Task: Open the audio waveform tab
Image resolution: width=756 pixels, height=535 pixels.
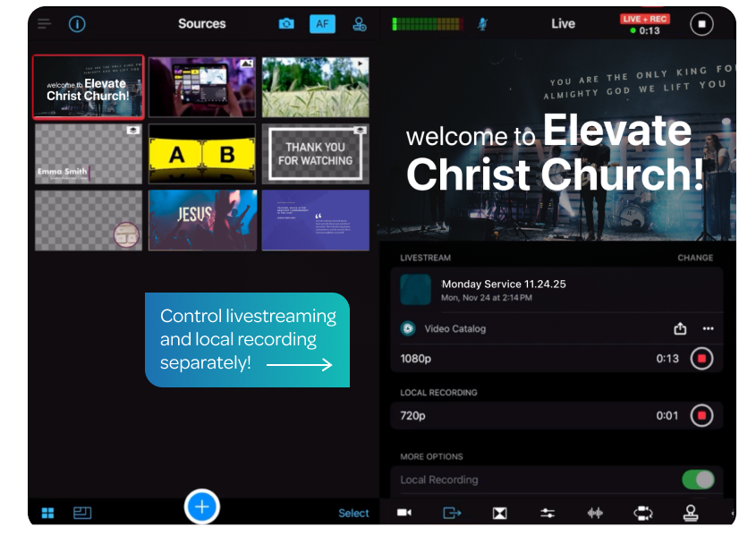Action: (x=595, y=513)
